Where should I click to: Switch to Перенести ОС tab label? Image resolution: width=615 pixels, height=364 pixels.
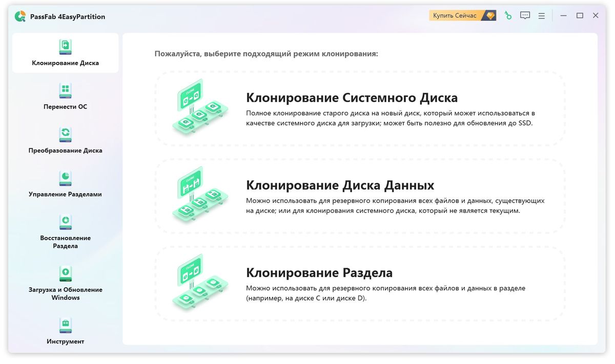66,106
